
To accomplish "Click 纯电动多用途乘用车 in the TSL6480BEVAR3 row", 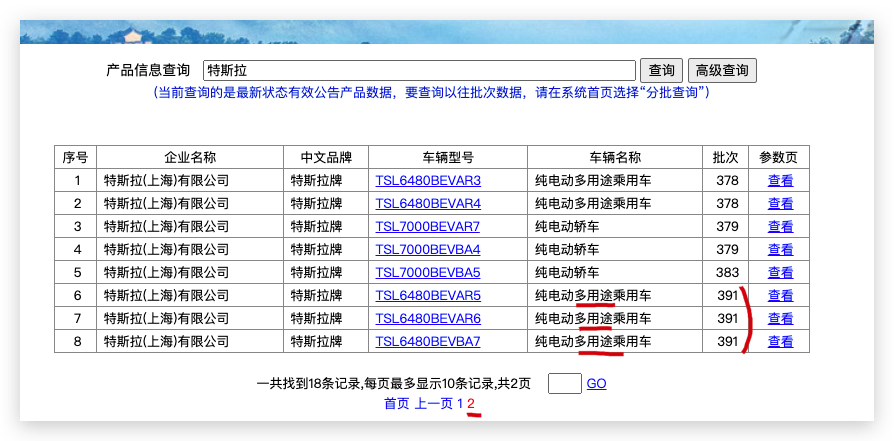I will [593, 181].
